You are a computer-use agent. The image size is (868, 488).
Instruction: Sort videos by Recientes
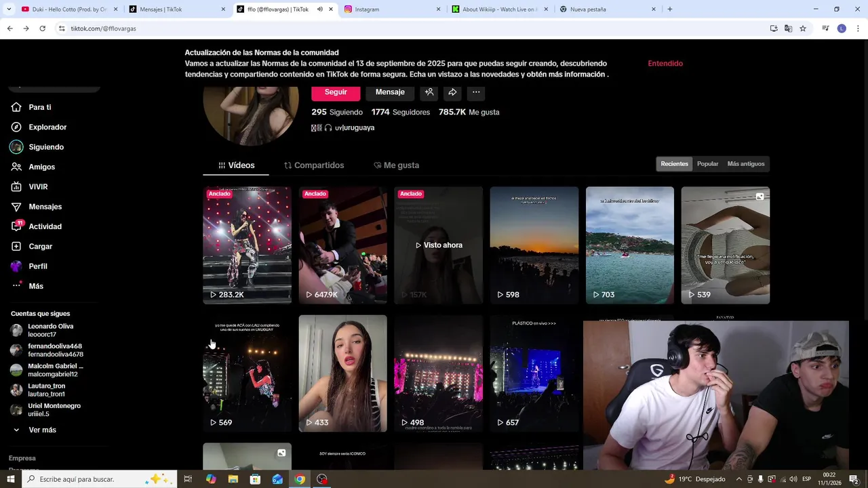674,164
